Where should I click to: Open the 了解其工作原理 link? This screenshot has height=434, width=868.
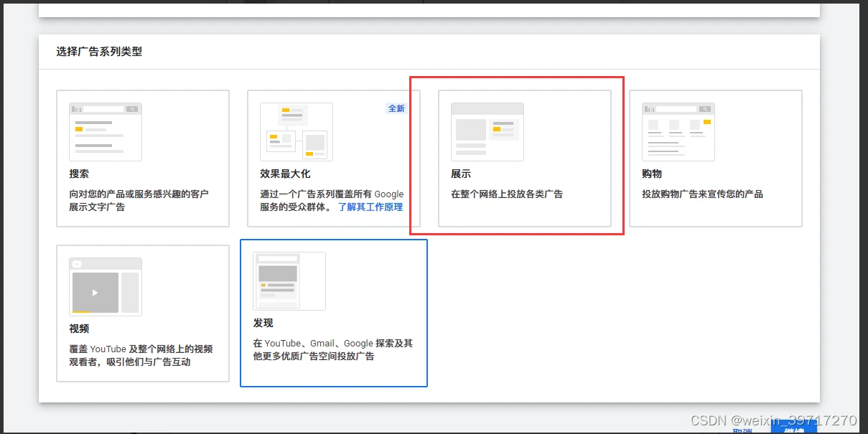click(x=370, y=207)
